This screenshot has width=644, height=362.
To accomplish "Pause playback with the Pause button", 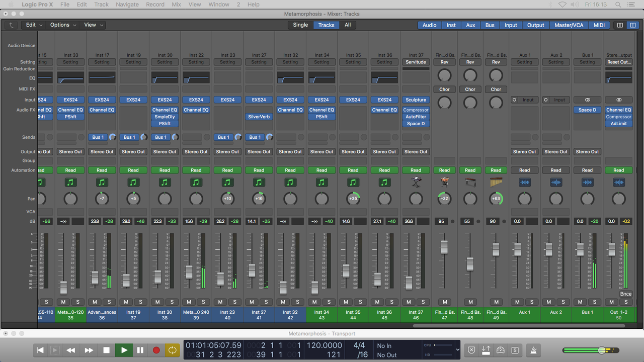I will [x=140, y=350].
